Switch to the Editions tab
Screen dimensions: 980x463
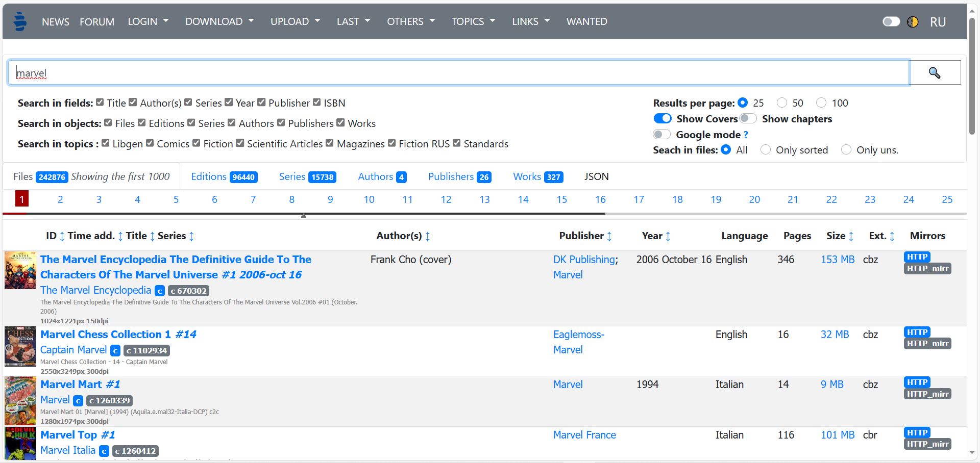[x=224, y=176]
